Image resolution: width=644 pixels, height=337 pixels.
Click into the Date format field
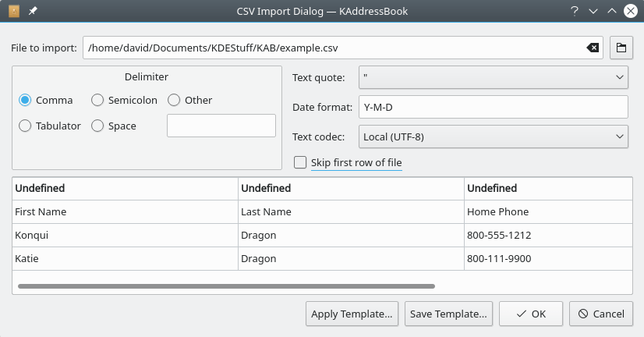tap(493, 107)
